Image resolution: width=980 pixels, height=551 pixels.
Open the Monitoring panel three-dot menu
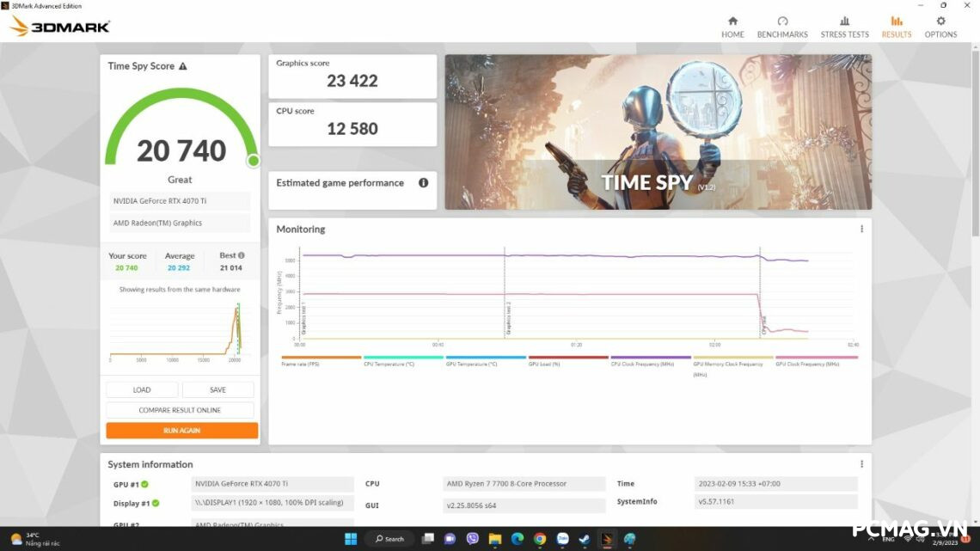point(861,229)
